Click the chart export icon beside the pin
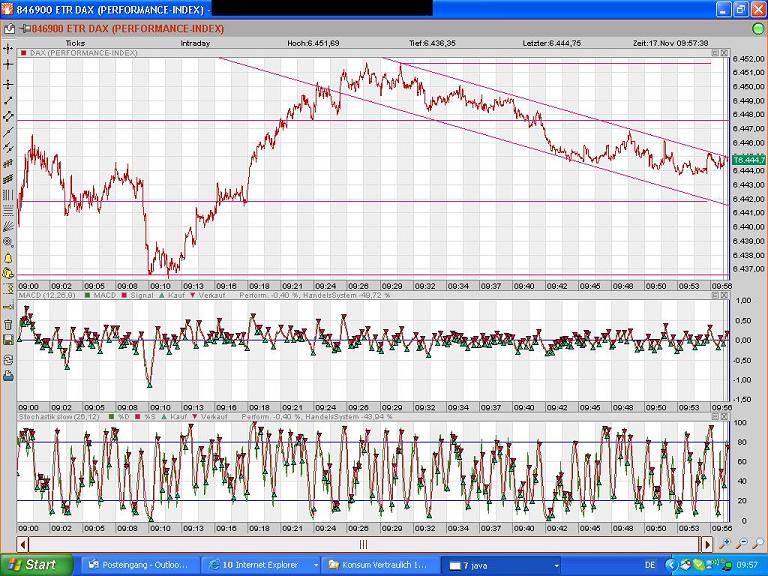This screenshot has height=576, width=768. (9, 29)
